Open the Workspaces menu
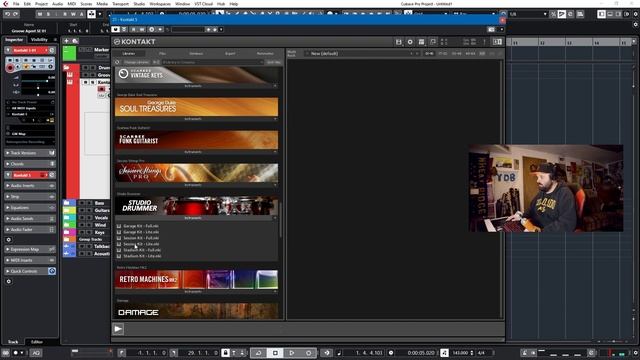Image resolution: width=640 pixels, height=360 pixels. pyautogui.click(x=160, y=4)
